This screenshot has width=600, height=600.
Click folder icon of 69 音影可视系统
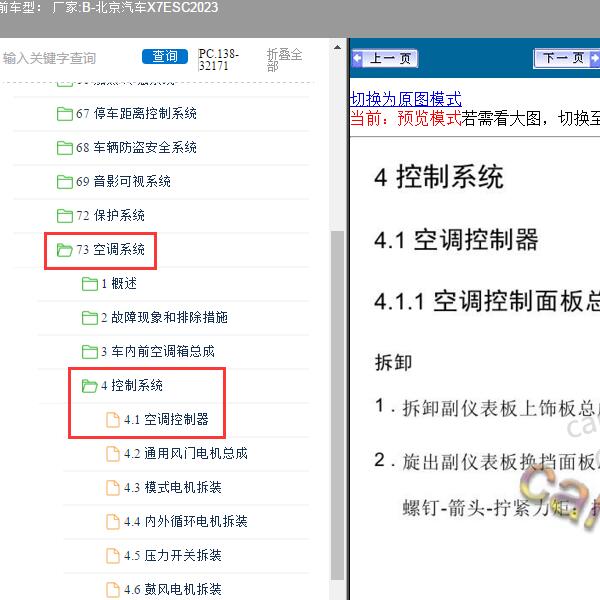65,182
